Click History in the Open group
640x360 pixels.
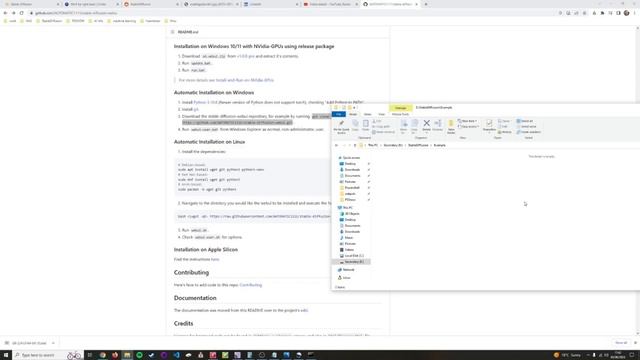505,132
